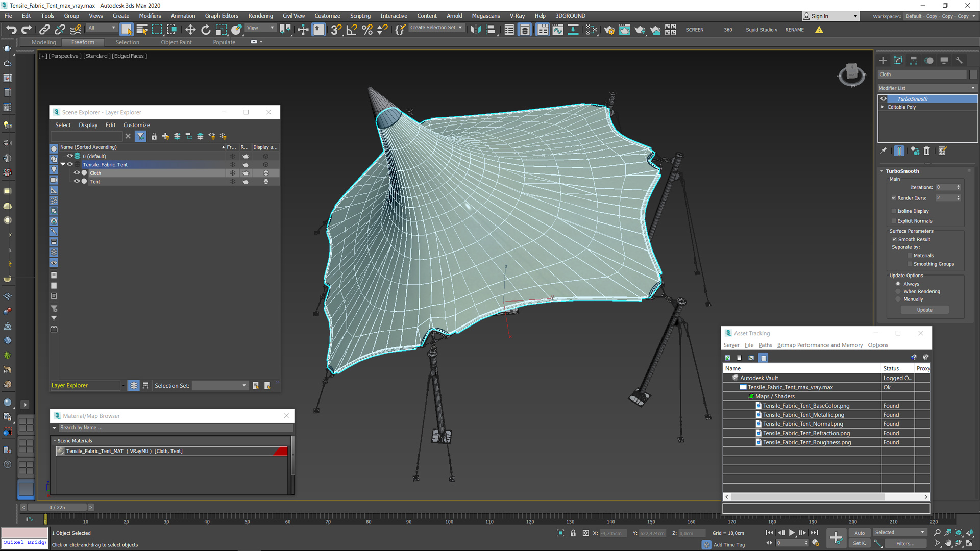Enable the Isoline Display checkbox
The width and height of the screenshot is (980, 551).
894,211
